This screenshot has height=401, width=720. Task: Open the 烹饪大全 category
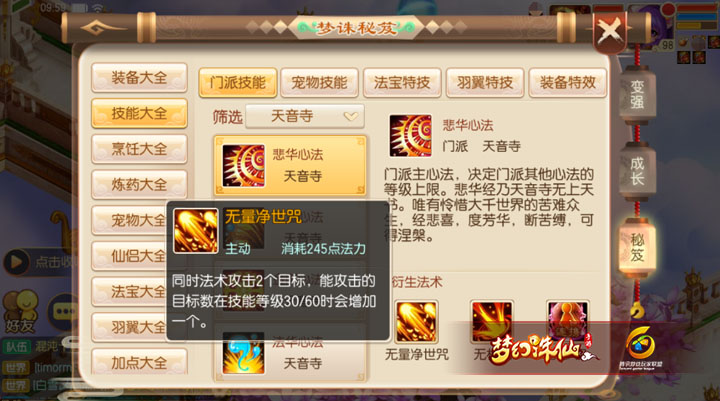point(139,149)
